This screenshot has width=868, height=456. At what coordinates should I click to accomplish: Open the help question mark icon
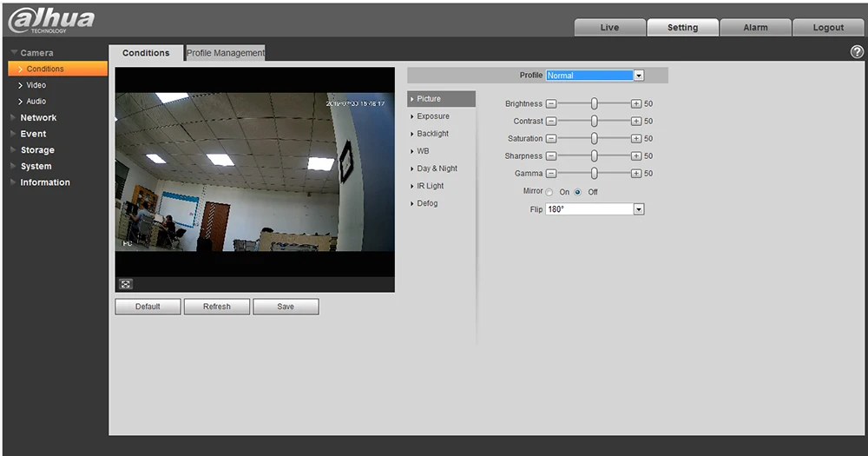click(857, 51)
